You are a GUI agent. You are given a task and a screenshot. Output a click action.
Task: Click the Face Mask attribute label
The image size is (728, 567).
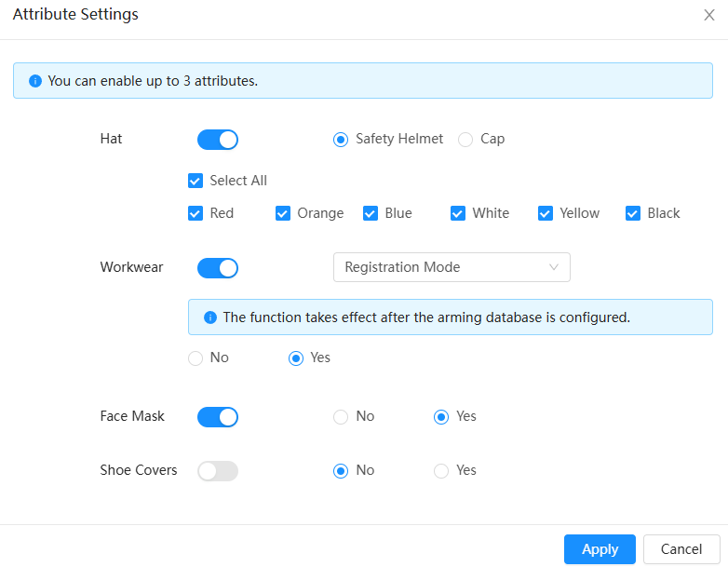click(132, 416)
